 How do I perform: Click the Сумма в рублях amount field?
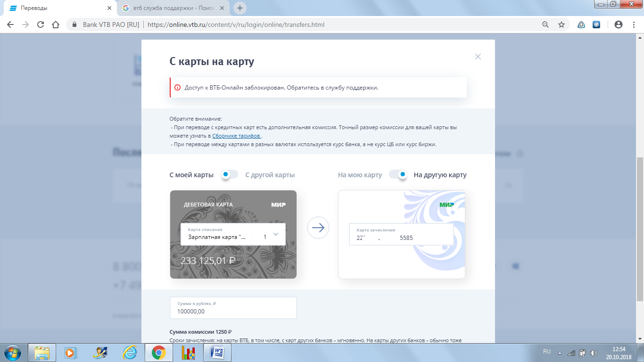click(233, 308)
